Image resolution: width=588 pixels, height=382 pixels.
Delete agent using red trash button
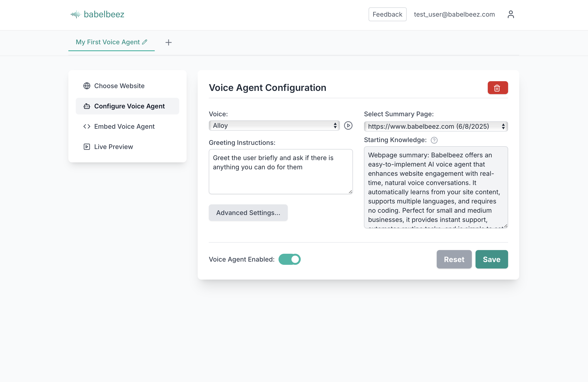[497, 88]
